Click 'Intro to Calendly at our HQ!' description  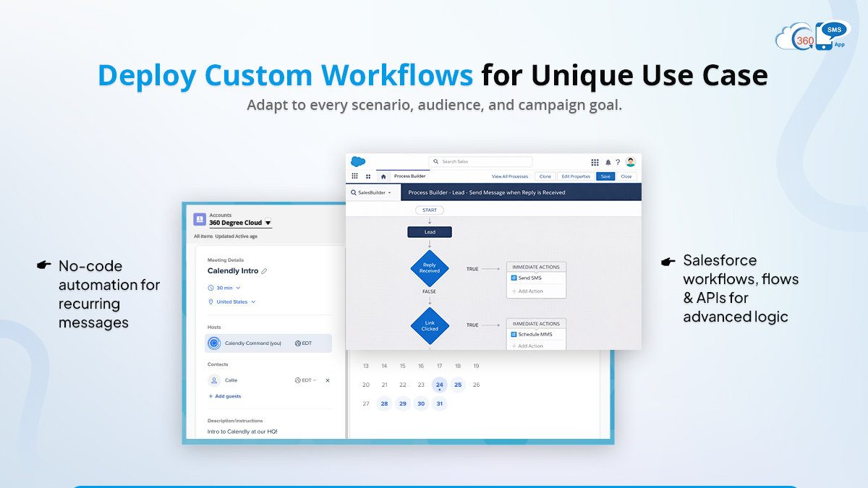[242, 432]
